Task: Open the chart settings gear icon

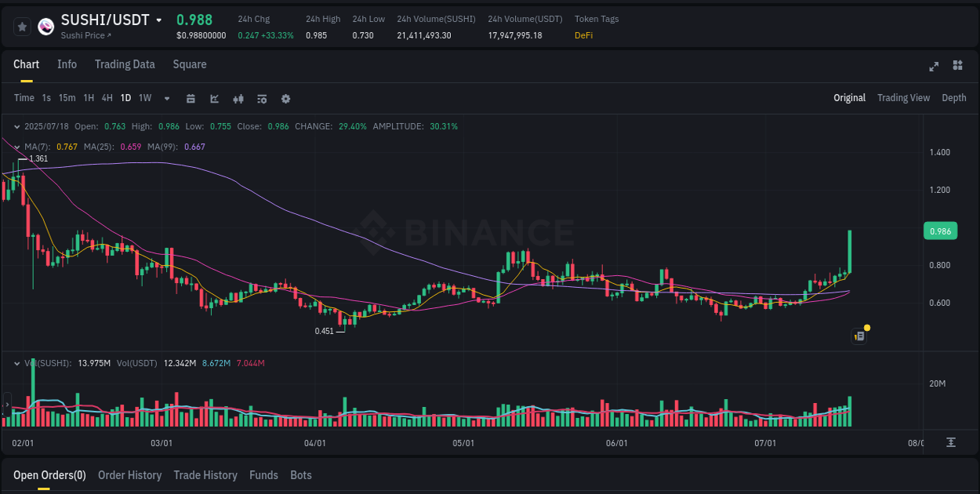Action: click(x=285, y=99)
